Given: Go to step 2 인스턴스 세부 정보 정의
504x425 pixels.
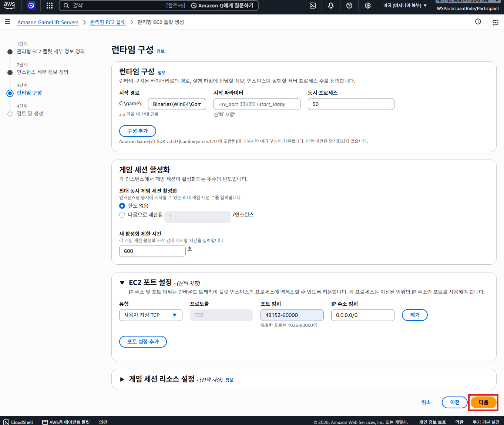Looking at the screenshot, I should [x=43, y=72].
